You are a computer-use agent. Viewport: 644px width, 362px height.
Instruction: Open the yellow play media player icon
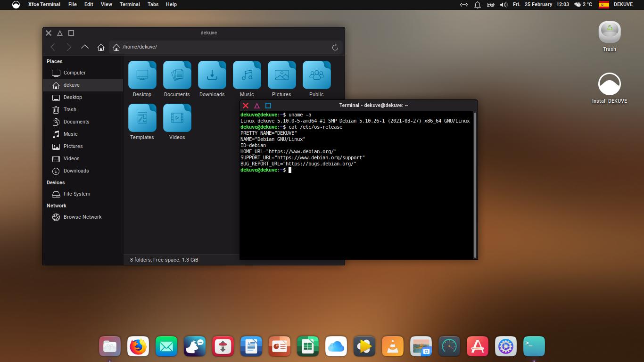point(364,347)
